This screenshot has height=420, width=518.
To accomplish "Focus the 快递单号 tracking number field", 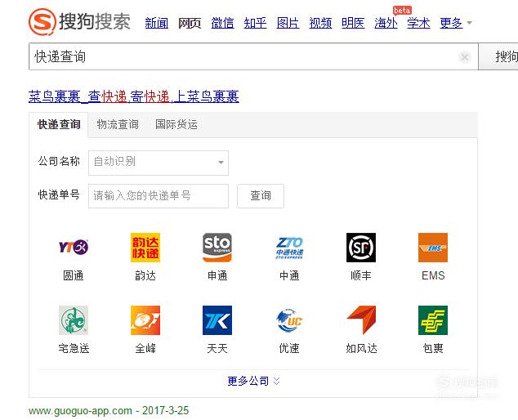I will coord(159,196).
